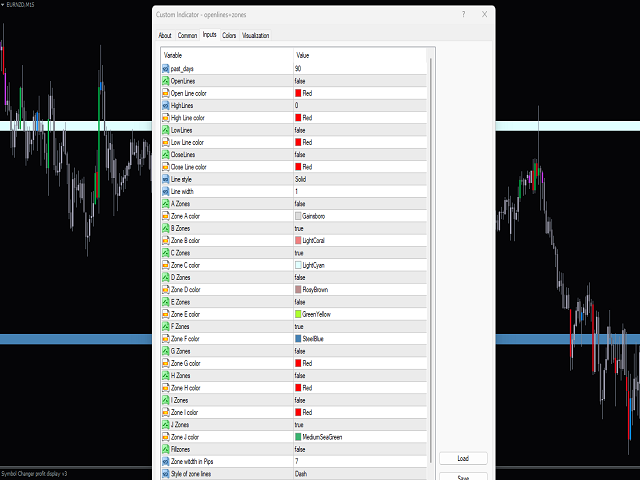The width and height of the screenshot is (640, 480).
Task: Open the Zone B color LightCoral dropdown
Action: coord(360,240)
